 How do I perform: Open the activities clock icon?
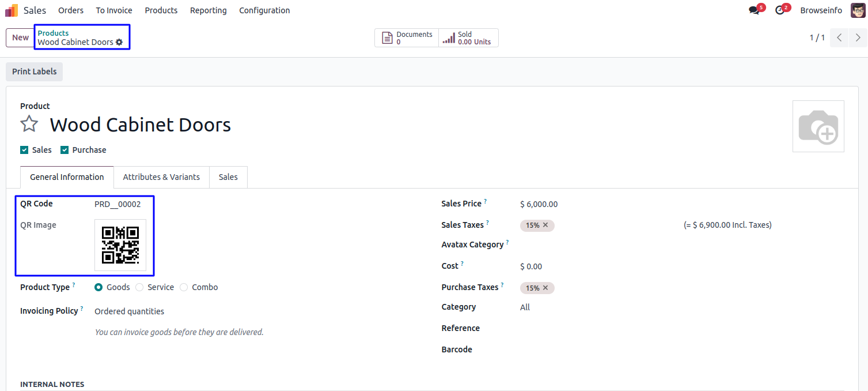point(780,10)
